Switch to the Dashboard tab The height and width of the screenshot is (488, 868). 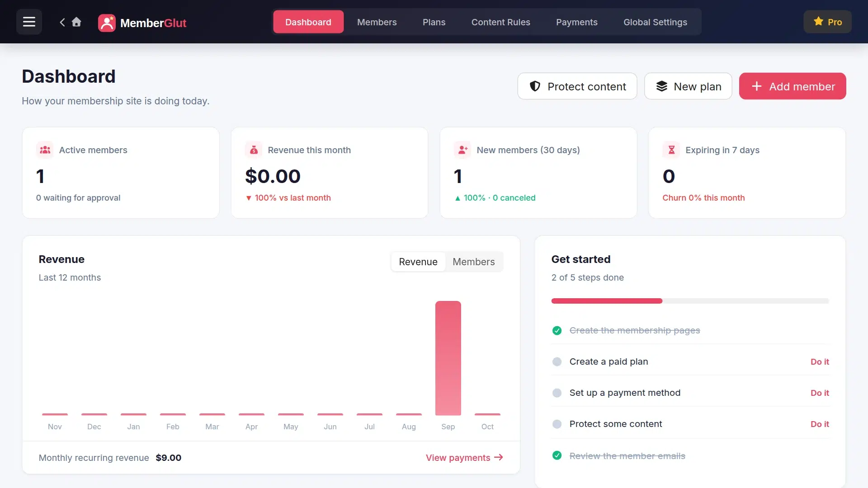point(308,22)
